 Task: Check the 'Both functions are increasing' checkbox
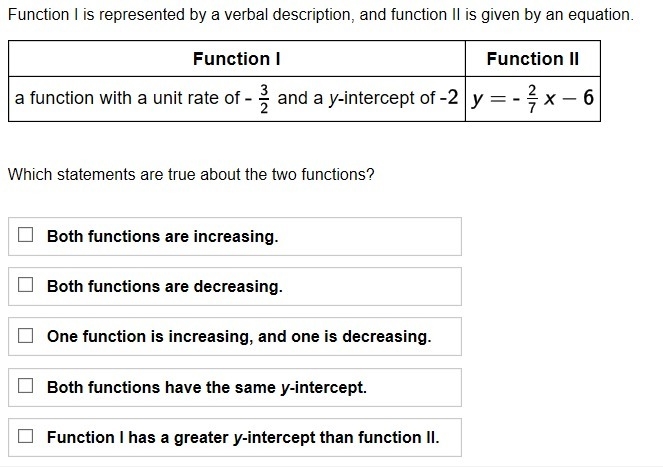(25, 234)
